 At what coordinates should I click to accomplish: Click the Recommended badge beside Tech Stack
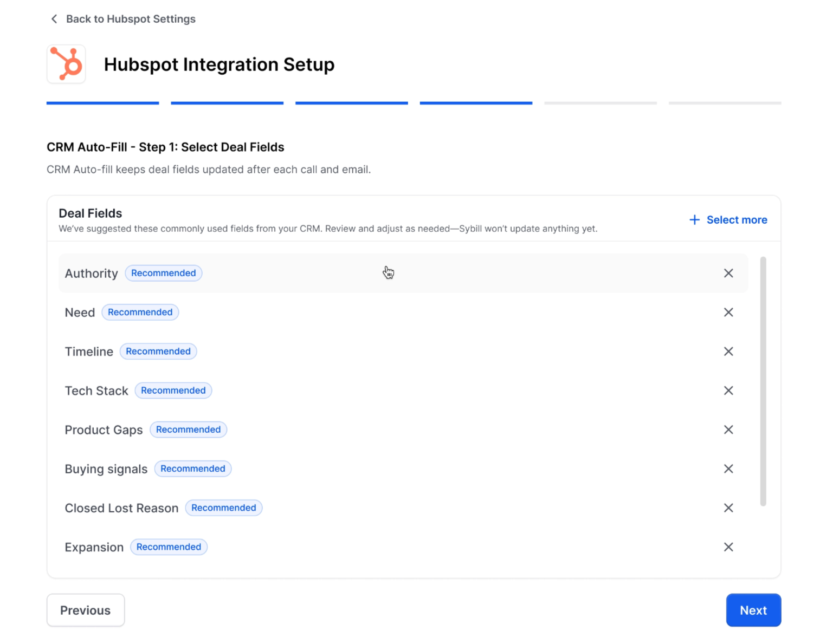173,391
